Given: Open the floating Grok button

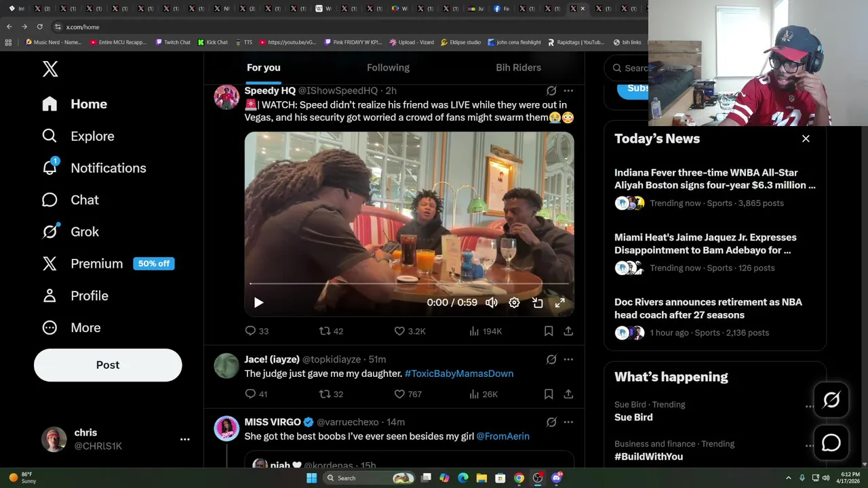Looking at the screenshot, I should (x=831, y=400).
